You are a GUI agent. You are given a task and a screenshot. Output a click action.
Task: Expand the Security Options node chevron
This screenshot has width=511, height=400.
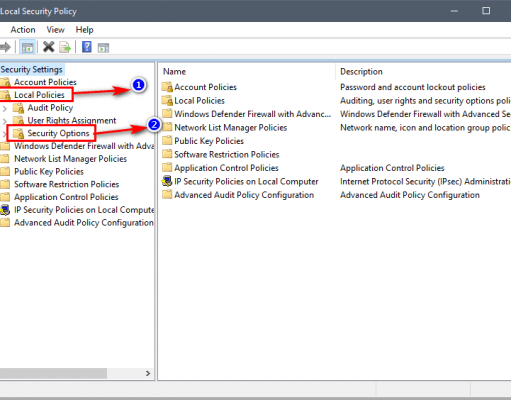(4, 134)
